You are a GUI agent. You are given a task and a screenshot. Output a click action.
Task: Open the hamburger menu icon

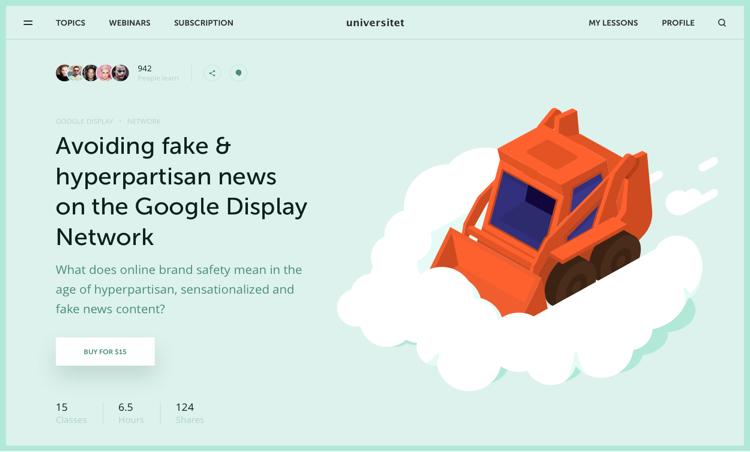point(28,22)
